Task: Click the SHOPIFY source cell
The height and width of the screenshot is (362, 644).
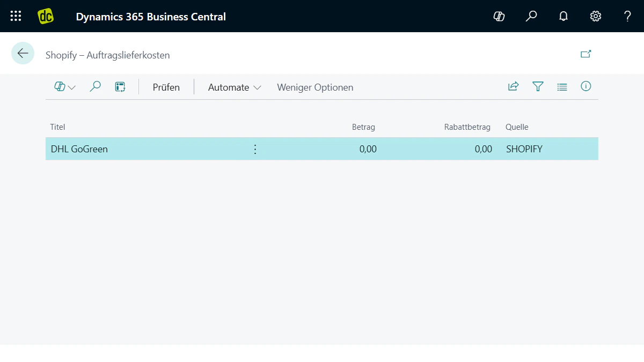Action: 524,149
